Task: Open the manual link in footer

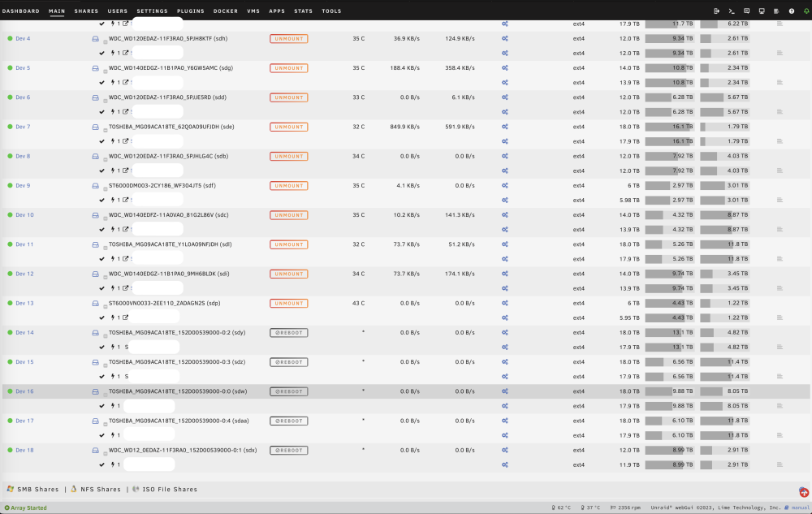Action: pyautogui.click(x=800, y=508)
